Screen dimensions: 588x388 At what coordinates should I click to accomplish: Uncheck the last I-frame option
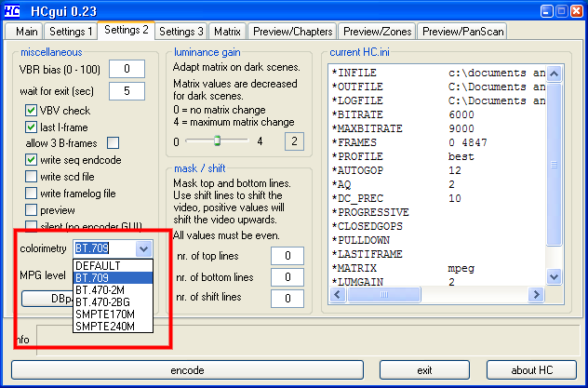(x=31, y=127)
